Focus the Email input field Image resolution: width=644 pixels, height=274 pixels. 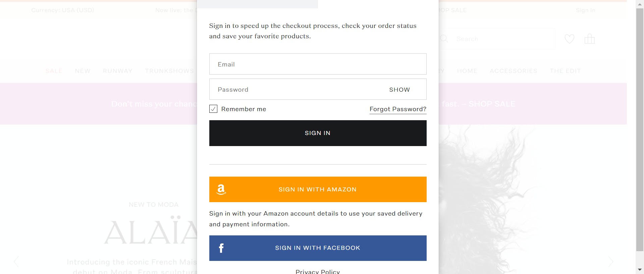point(318,64)
